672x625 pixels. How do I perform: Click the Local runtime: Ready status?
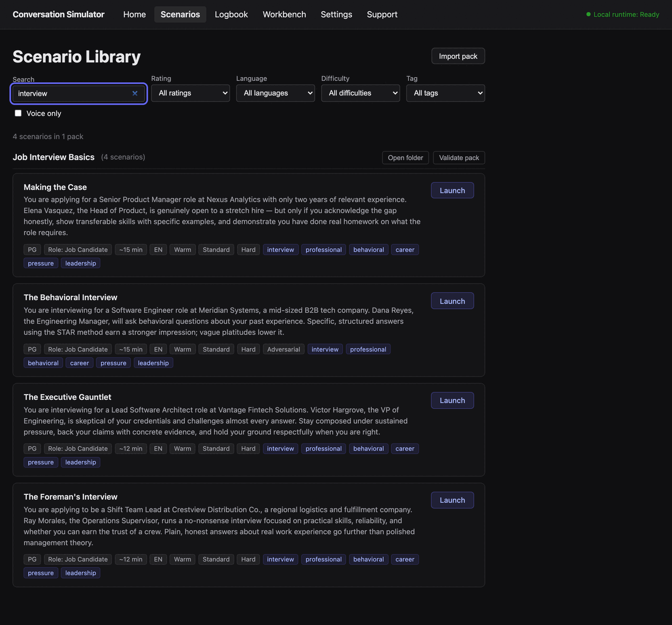[623, 15]
